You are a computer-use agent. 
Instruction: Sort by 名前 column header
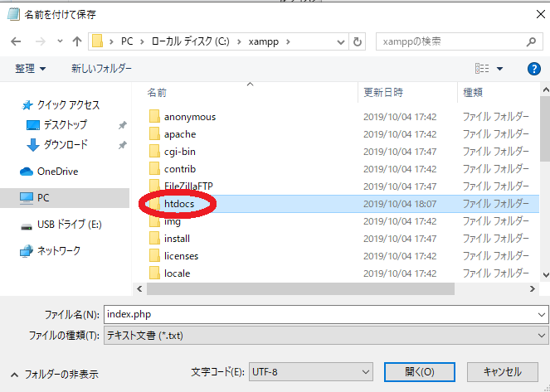click(157, 93)
